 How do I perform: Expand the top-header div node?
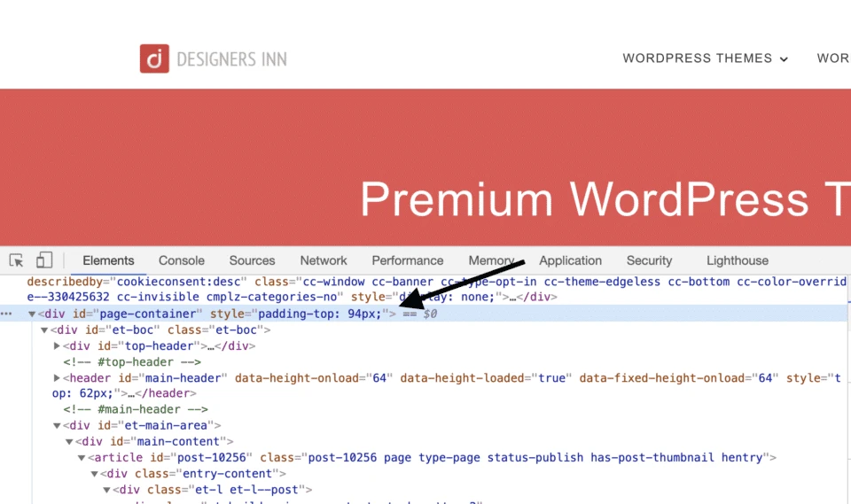[57, 345]
